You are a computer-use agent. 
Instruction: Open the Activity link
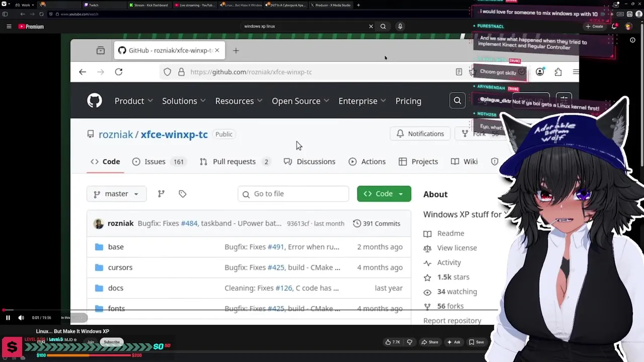[x=442, y=262]
